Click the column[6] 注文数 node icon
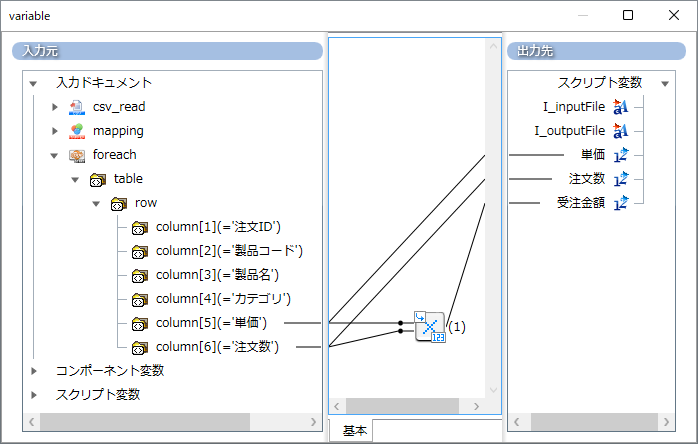This screenshot has height=444, width=698. [x=139, y=347]
